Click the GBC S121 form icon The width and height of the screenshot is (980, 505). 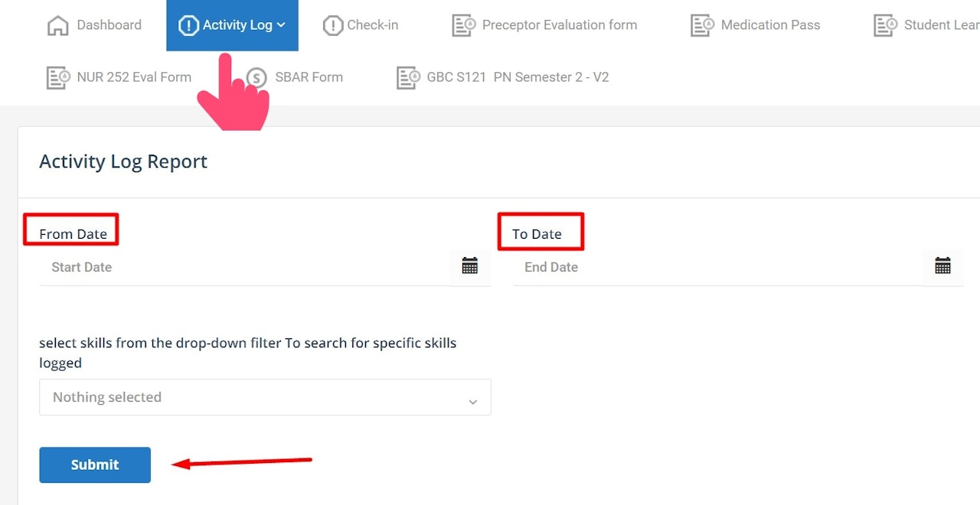tap(408, 77)
